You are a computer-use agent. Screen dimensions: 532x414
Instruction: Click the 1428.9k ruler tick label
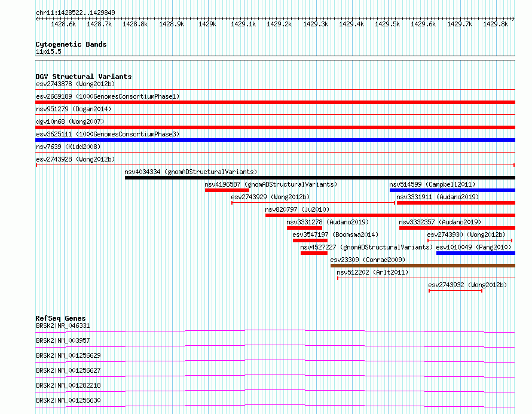coord(172,24)
